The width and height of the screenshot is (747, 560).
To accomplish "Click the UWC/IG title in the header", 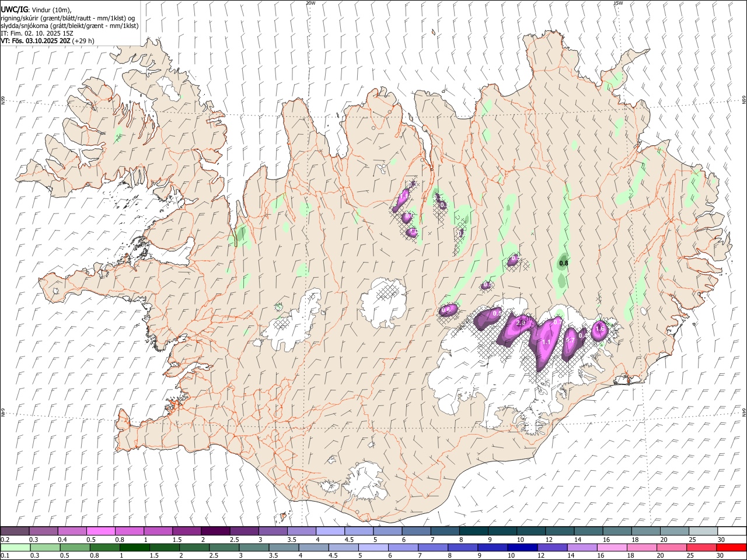I will pyautogui.click(x=14, y=9).
